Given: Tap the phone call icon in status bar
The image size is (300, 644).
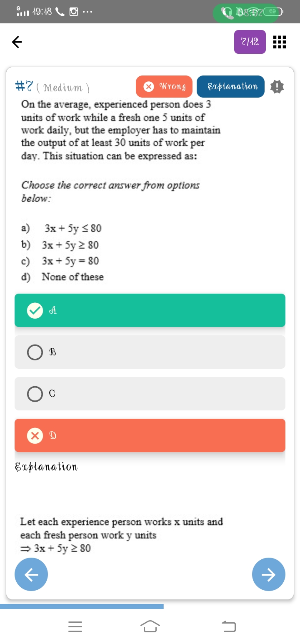Looking at the screenshot, I should [x=60, y=12].
